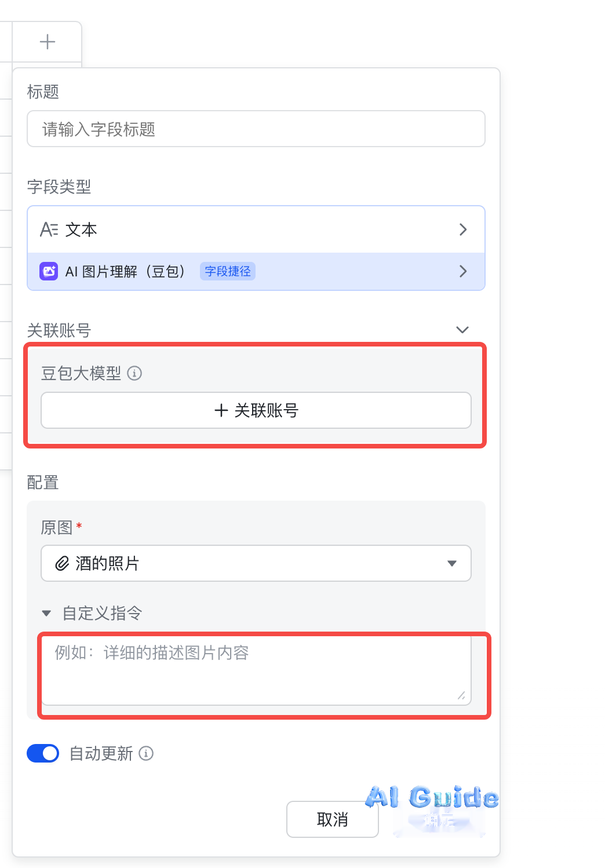
Task: Click the AI 图片理解 purple app icon
Action: [x=49, y=271]
